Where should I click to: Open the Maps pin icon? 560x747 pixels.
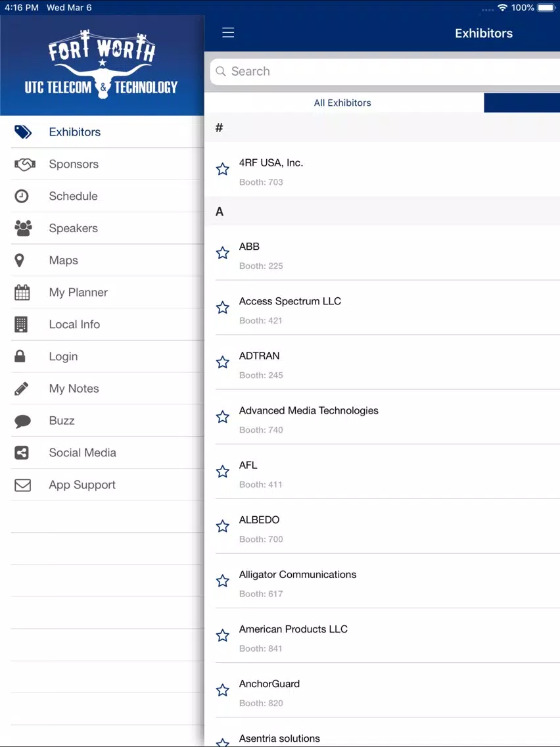coord(20,260)
